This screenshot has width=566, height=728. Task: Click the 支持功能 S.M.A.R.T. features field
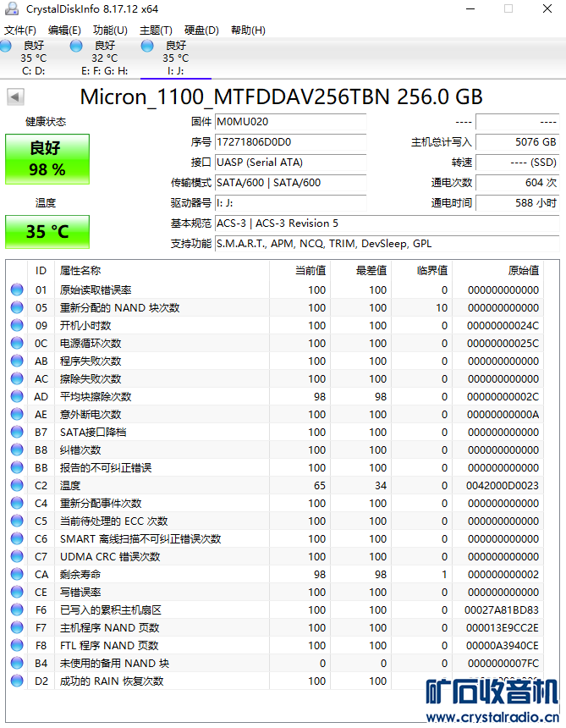(x=387, y=244)
